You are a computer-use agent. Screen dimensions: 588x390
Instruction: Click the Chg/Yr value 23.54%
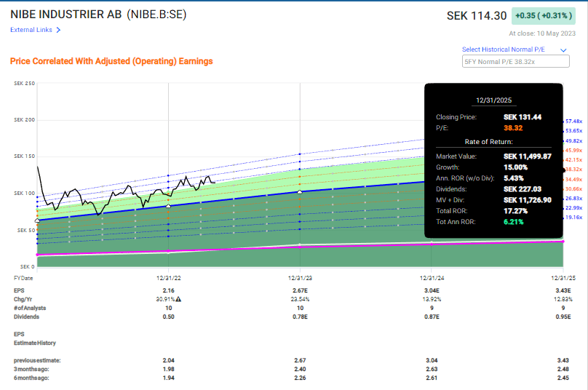pos(300,299)
